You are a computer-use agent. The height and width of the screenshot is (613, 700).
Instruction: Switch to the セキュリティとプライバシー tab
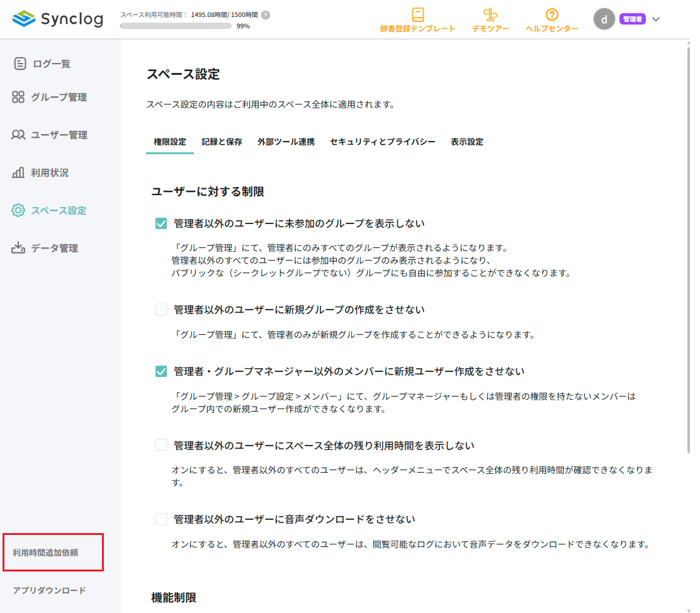click(383, 142)
